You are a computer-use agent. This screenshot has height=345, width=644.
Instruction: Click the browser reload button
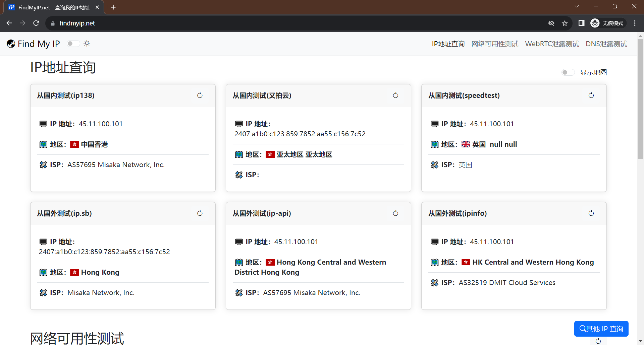click(36, 23)
